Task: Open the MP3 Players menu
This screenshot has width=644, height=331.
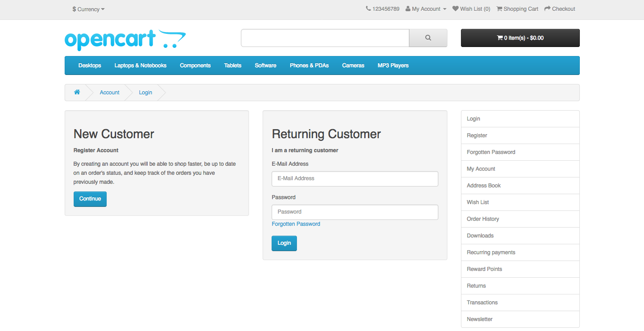Action: click(x=393, y=65)
